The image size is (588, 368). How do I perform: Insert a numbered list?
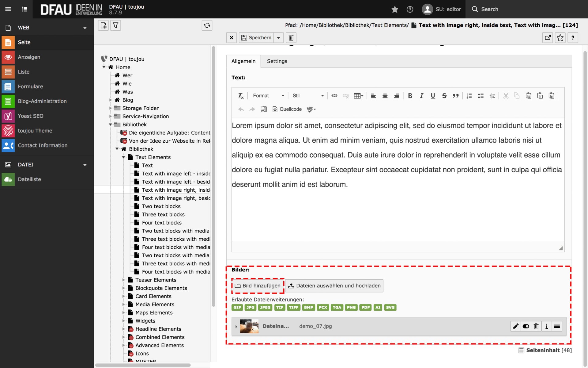coord(469,96)
